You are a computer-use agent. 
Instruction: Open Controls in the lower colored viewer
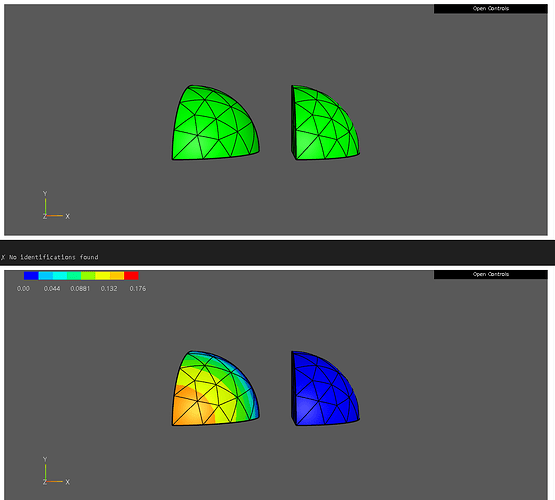tap(491, 274)
